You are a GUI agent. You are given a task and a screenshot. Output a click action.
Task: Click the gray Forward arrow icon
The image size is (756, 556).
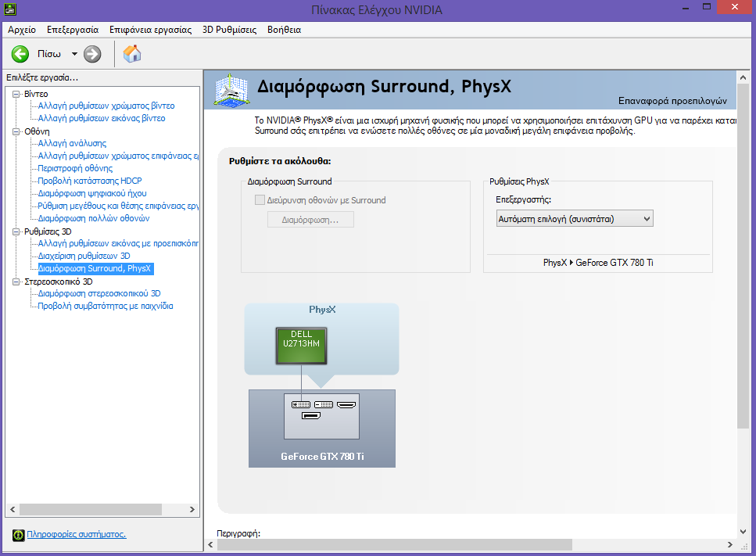pos(92,54)
